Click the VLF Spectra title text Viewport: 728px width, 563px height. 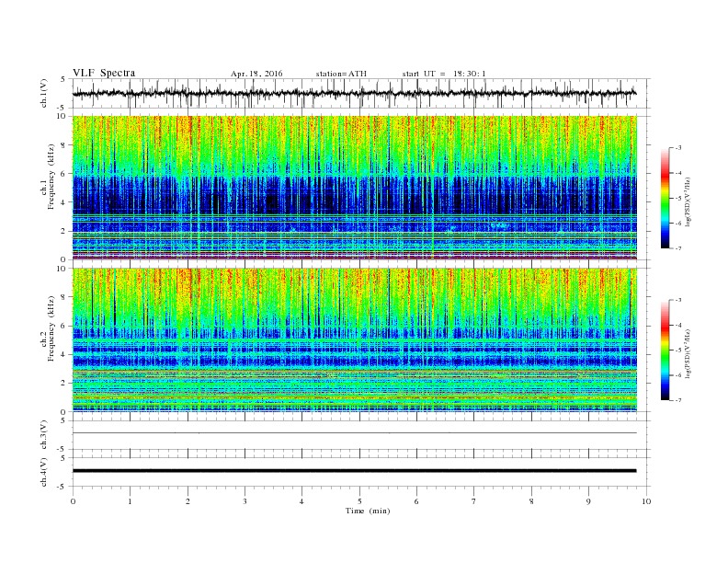click(x=104, y=73)
